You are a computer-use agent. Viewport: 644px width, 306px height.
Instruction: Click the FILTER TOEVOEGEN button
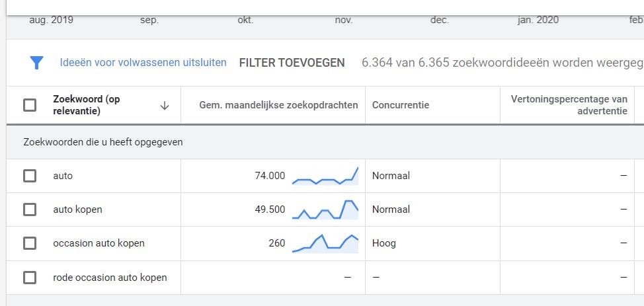(x=292, y=63)
